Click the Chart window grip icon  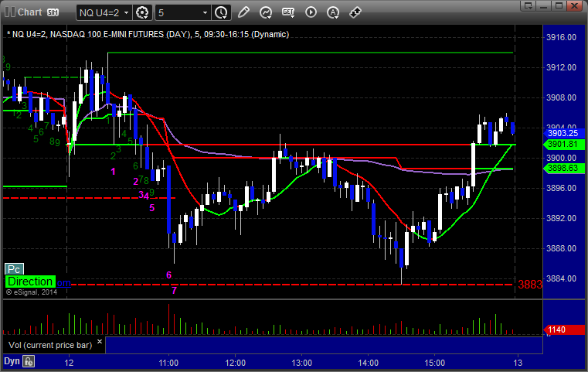[x=10, y=12]
